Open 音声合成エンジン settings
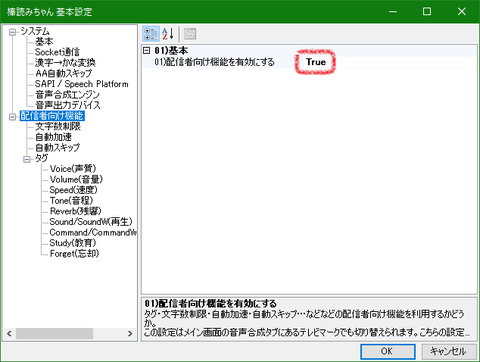This screenshot has width=480, height=362. pyautogui.click(x=67, y=95)
